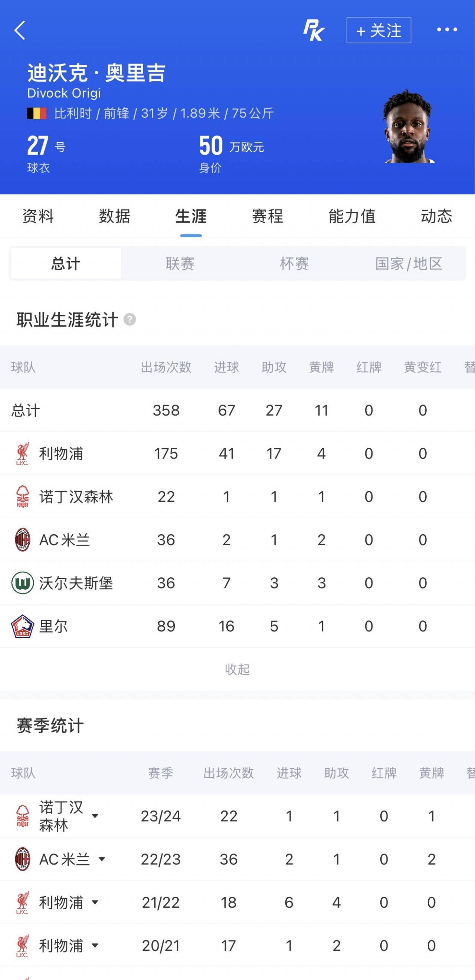Open the three-dot more menu
Screen dimensions: 475x980
pyautogui.click(x=447, y=30)
